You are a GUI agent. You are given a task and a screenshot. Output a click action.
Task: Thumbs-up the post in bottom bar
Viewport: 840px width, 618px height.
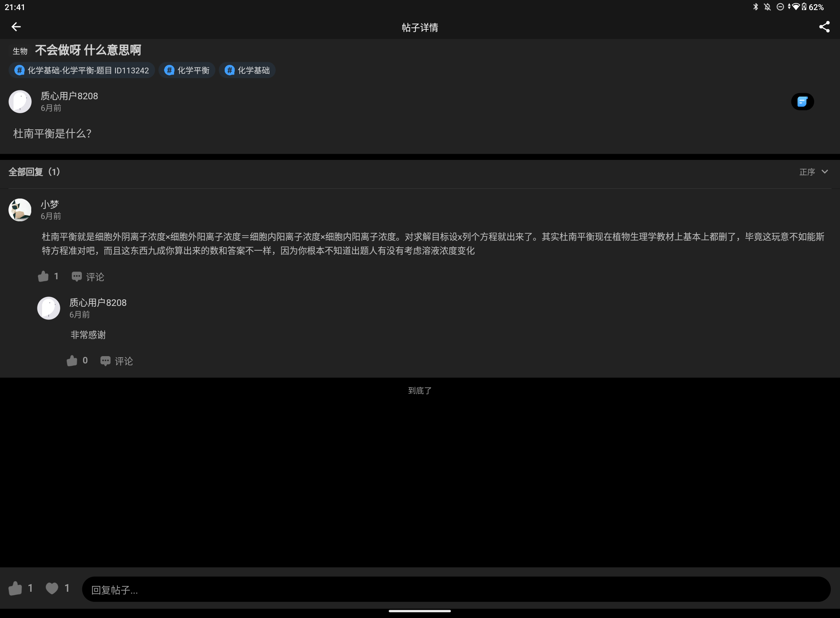(15, 588)
